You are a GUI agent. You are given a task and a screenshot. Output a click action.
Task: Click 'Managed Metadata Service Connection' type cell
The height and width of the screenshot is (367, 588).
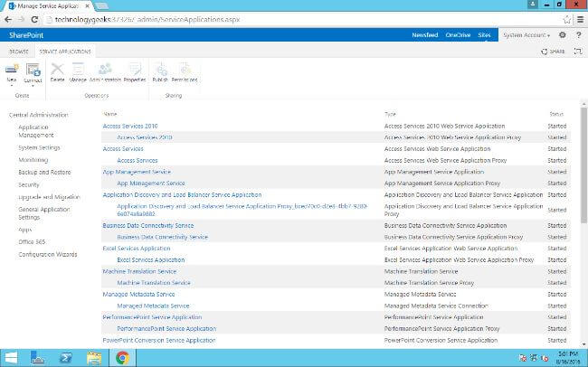(436, 306)
